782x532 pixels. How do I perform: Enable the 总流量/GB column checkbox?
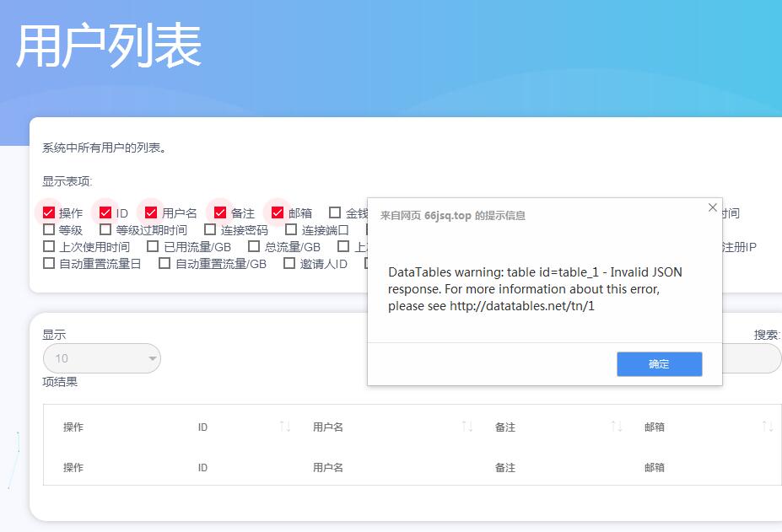(x=254, y=246)
